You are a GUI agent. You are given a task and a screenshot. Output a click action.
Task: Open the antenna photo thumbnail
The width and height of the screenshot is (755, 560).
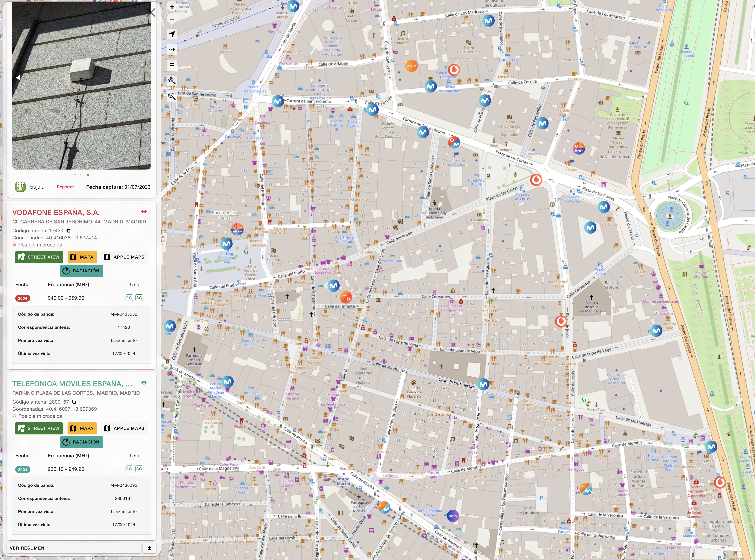(x=81, y=85)
